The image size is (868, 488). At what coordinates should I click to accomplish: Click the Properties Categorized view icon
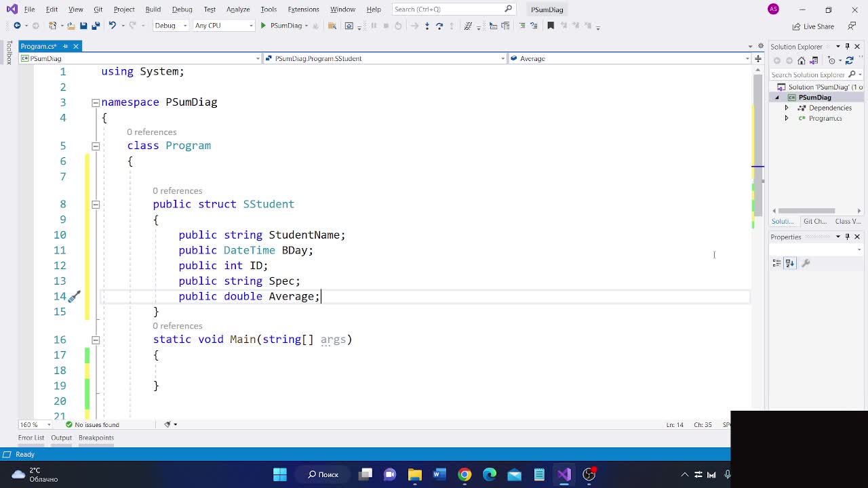pyautogui.click(x=777, y=263)
